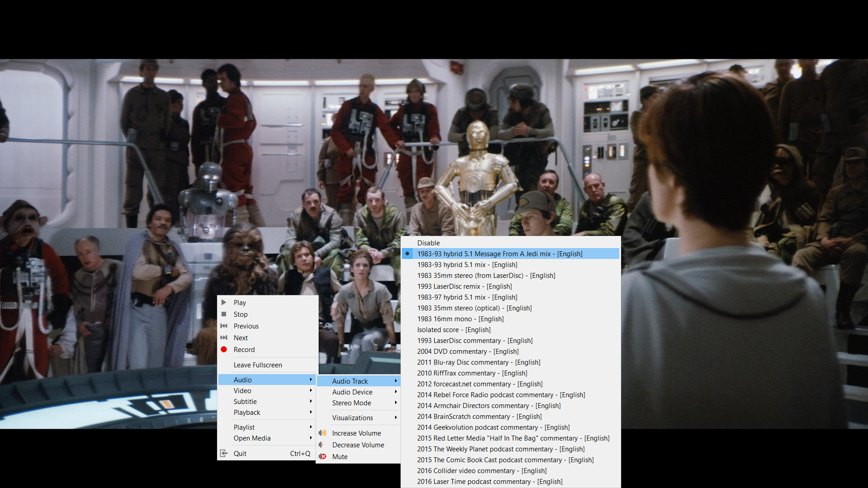Select 2011 Blu-ray Disc commentary track
Viewport: 868px width, 488px height.
coord(510,362)
